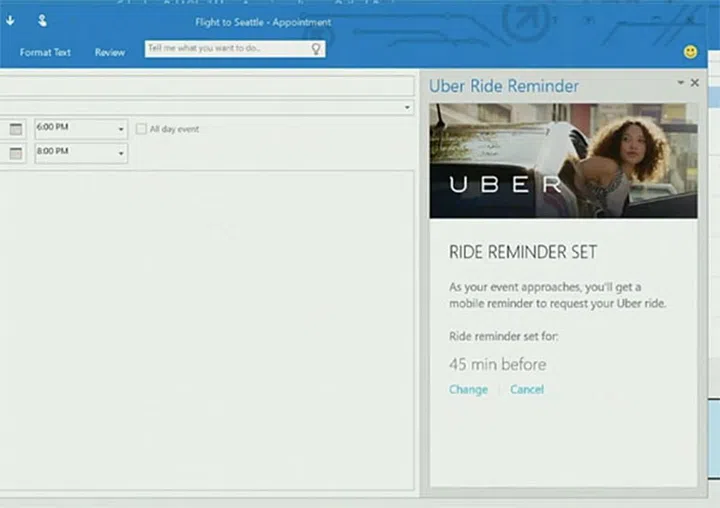Enable the All day event checkbox
This screenshot has width=720, height=508.
coord(142,129)
